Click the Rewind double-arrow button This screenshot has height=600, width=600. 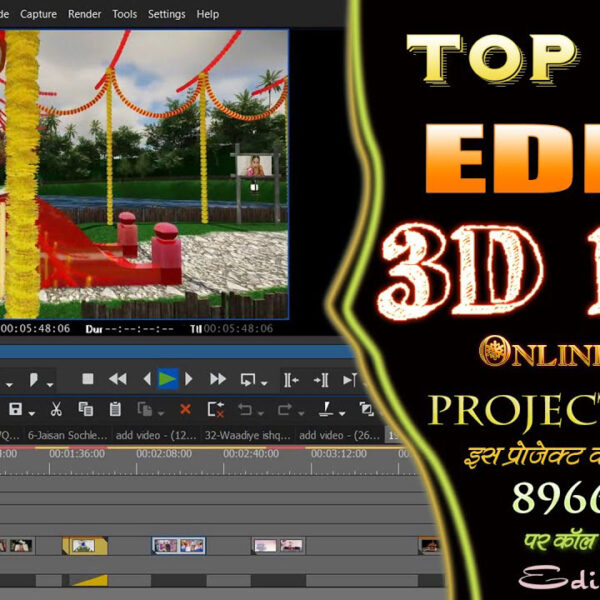click(117, 379)
